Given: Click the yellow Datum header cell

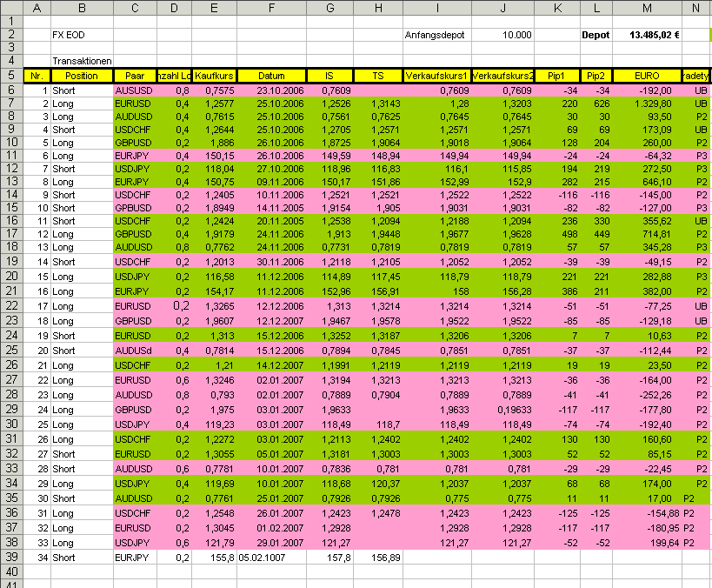Looking at the screenshot, I should [272, 76].
